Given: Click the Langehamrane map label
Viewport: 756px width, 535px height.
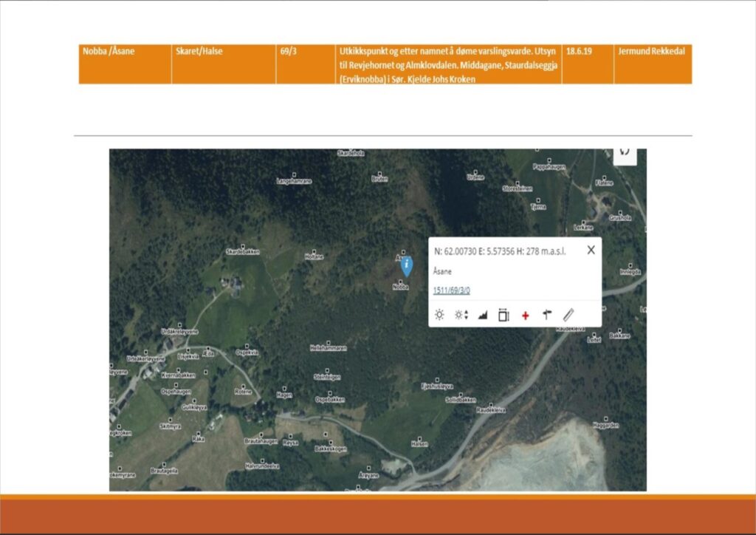Looking at the screenshot, I should (294, 180).
